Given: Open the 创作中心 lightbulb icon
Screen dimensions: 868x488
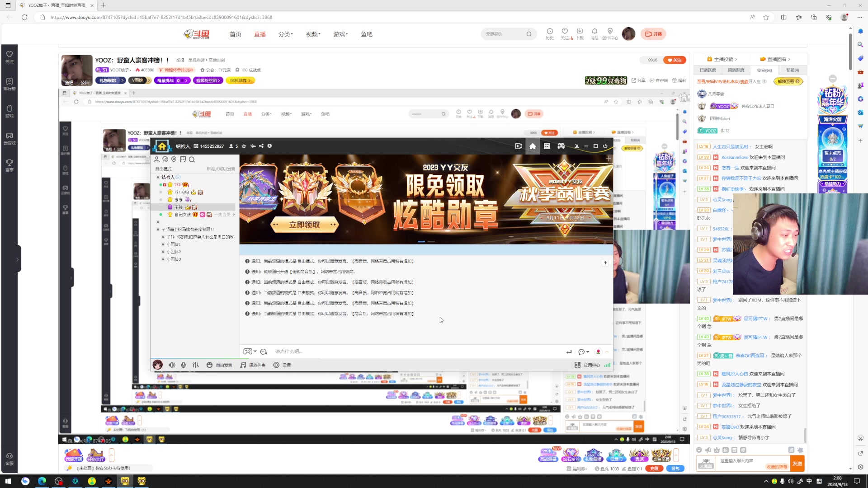Looking at the screenshot, I should tap(610, 34).
